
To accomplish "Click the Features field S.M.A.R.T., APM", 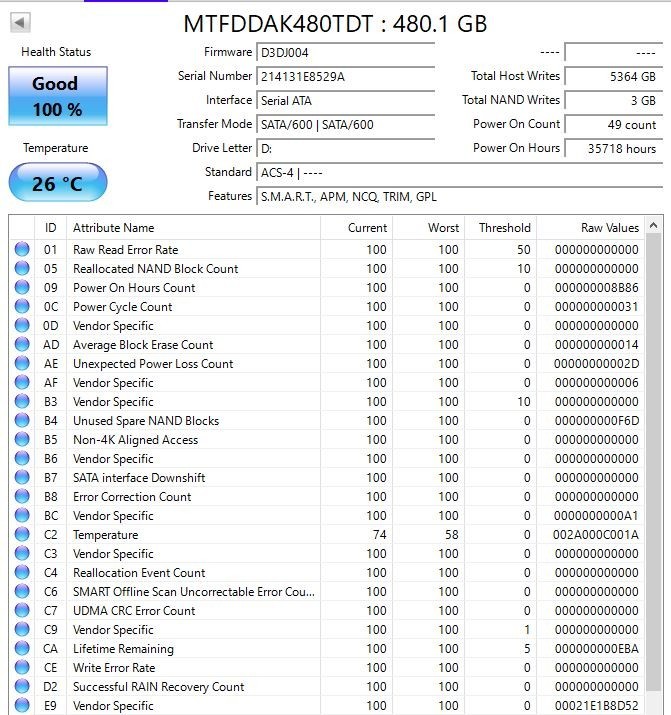I will (x=459, y=197).
